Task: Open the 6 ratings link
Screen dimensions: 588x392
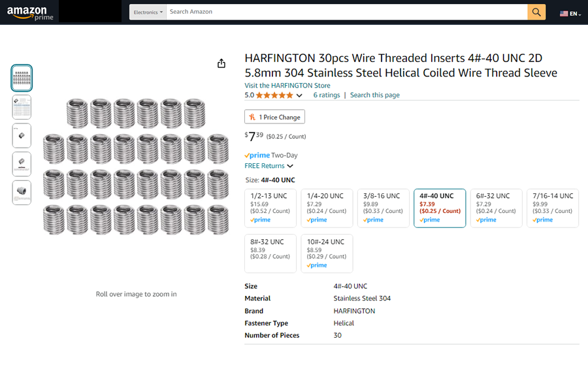Action: [327, 95]
